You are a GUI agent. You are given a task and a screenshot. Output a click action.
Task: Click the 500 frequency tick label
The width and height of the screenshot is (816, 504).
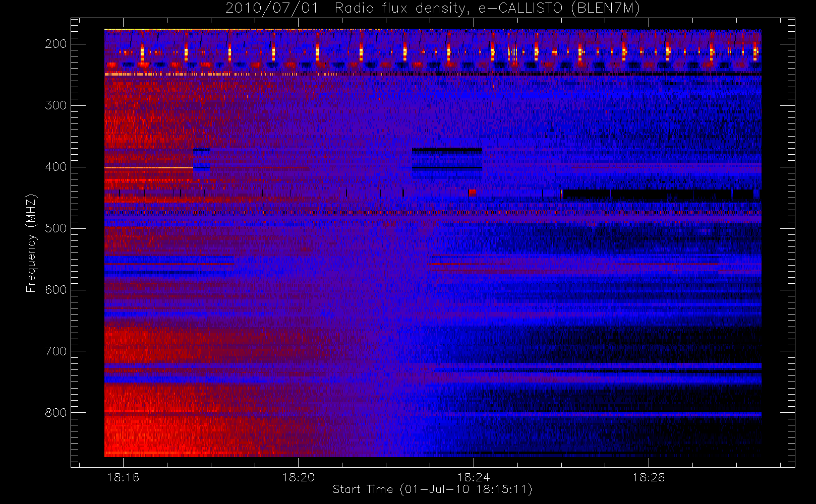tap(56, 228)
